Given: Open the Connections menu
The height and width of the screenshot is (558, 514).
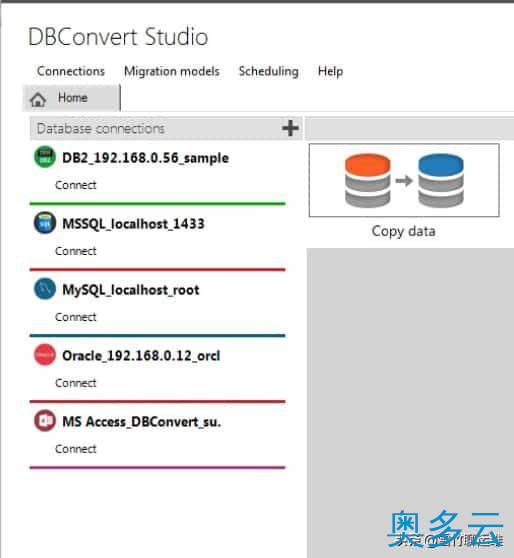Looking at the screenshot, I should pyautogui.click(x=71, y=71).
